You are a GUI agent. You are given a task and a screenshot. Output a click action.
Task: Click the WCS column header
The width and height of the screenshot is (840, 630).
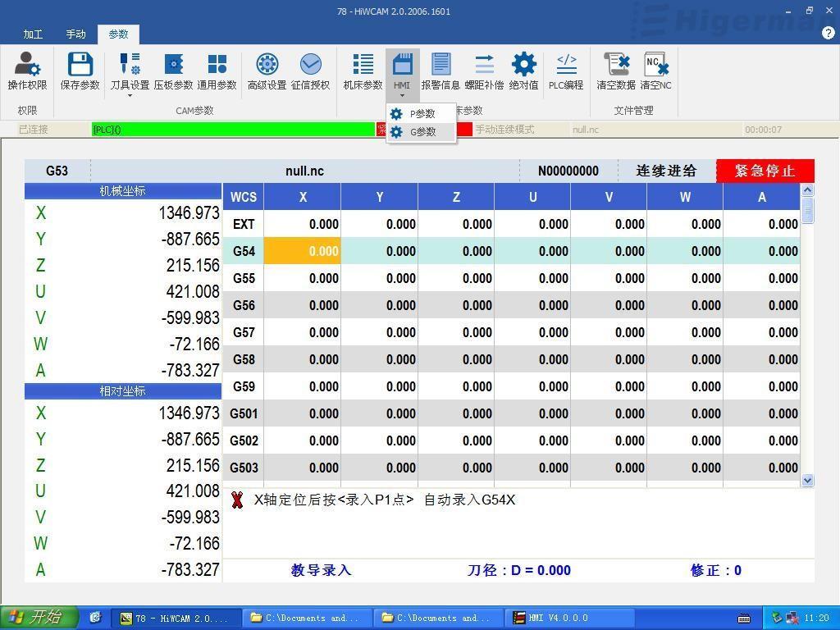coord(243,197)
